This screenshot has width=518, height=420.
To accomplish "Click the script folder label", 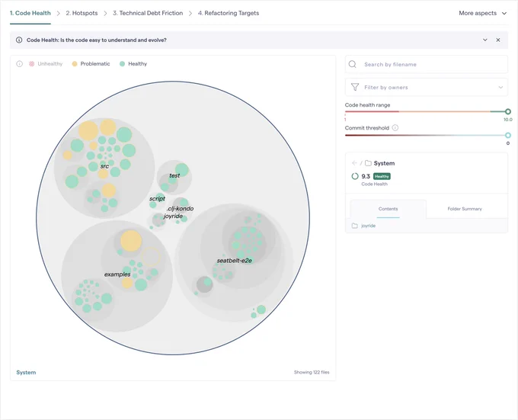I will point(157,199).
